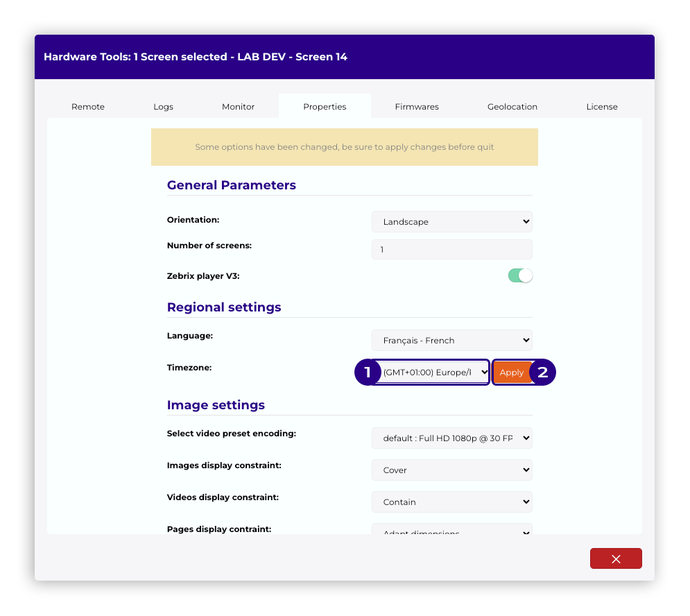Close the Hardware Tools dialog with red X
This screenshot has height=616, width=690.
(x=615, y=558)
